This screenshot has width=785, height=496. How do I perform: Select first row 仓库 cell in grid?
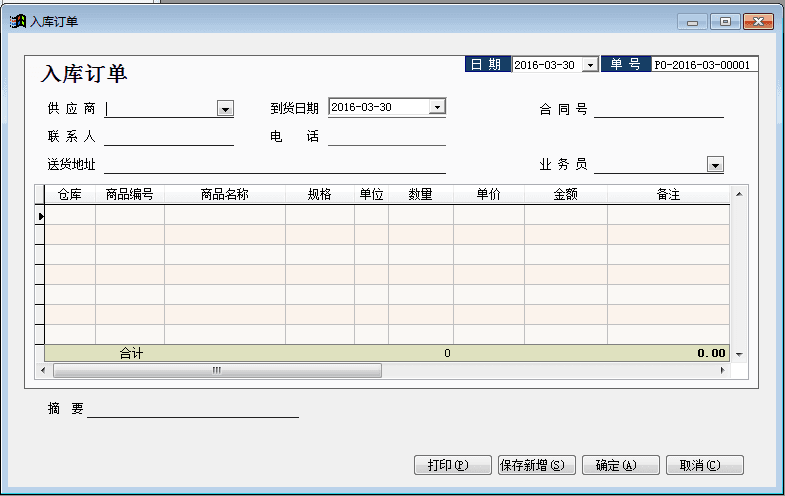click(x=70, y=215)
